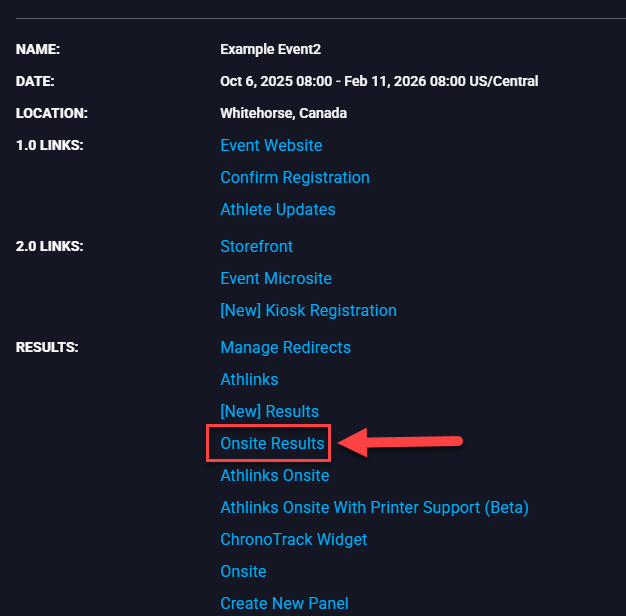This screenshot has height=616, width=626.
Task: Open the Event Microsite link
Action: click(276, 279)
